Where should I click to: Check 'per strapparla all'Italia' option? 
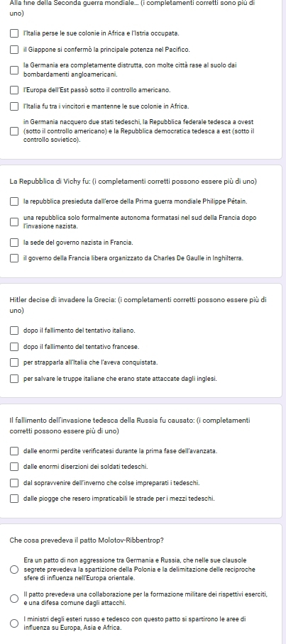[x=14, y=362]
